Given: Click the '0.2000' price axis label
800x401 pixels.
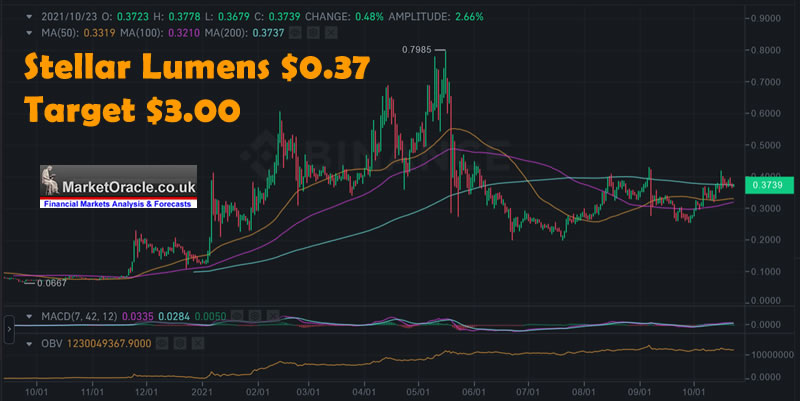Looking at the screenshot, I should (x=766, y=240).
